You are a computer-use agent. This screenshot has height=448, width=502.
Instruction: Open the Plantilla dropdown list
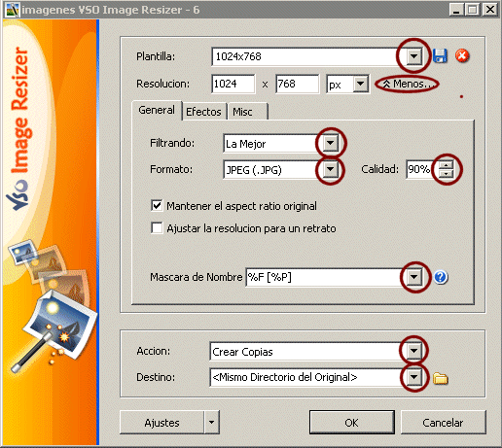[x=413, y=56]
